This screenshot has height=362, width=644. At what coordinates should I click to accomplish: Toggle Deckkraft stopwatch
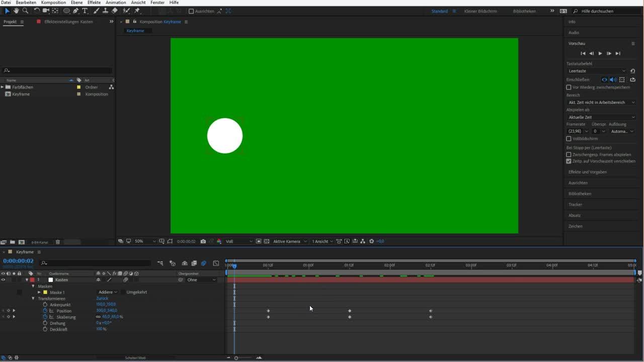[x=45, y=329]
